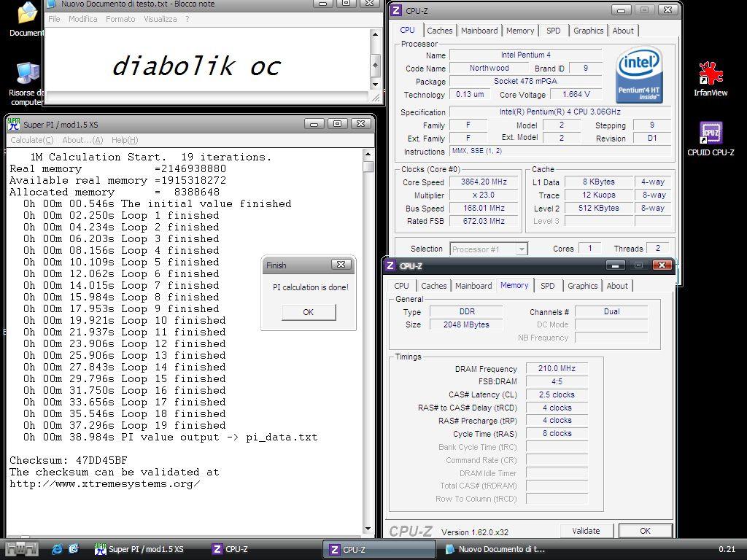Viewport: 747px width, 560px height.
Task: Click the Intel Pentium 4 HT logo
Action: tap(639, 75)
